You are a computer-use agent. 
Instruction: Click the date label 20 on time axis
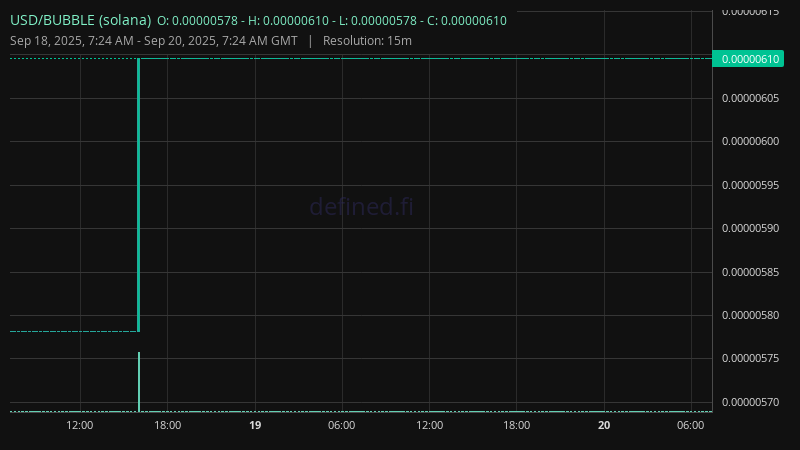(604, 426)
